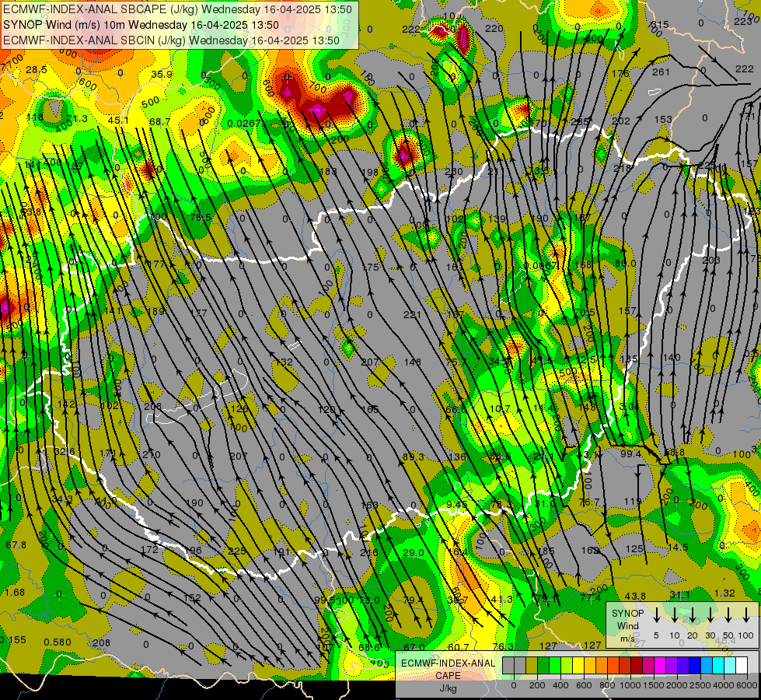The image size is (761, 700).
Task: Click the '0.580' value on the map
Action: coord(58,642)
